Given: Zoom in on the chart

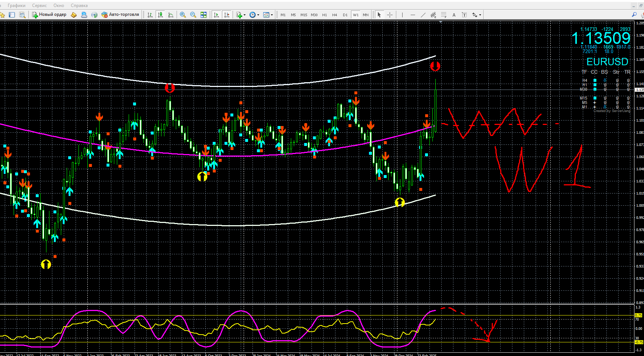Looking at the screenshot, I should [183, 15].
